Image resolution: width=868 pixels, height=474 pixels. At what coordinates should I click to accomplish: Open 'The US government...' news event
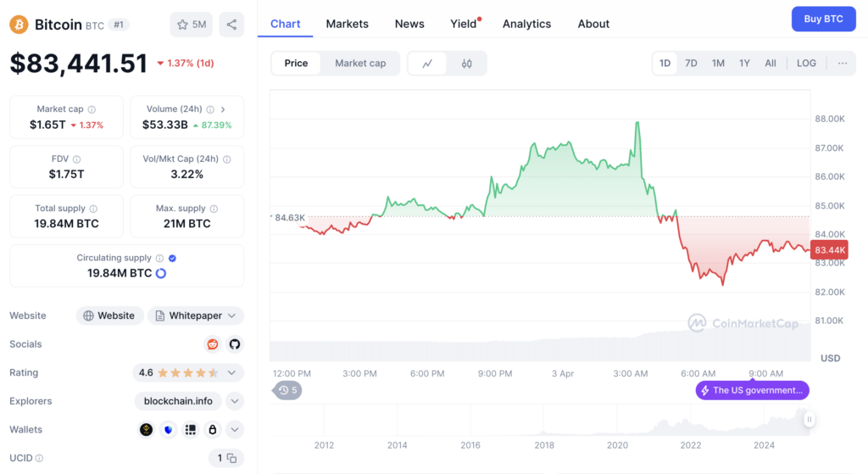pyautogui.click(x=753, y=390)
